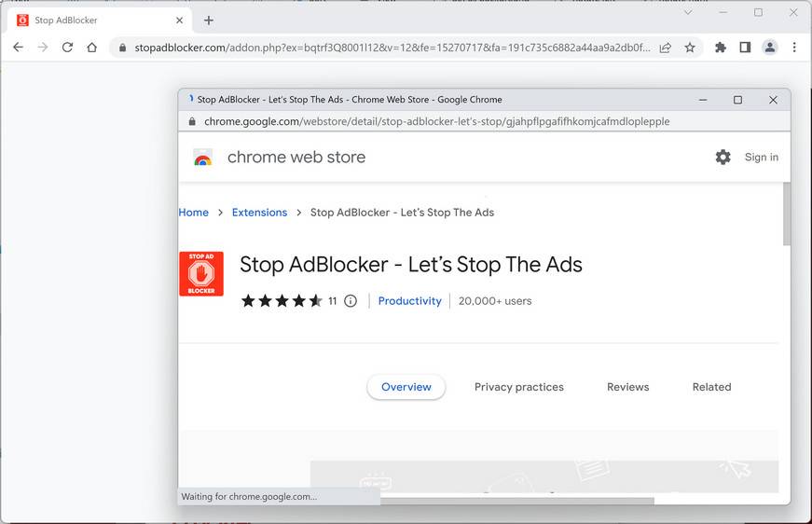Share this page via the share icon

[x=665, y=48]
